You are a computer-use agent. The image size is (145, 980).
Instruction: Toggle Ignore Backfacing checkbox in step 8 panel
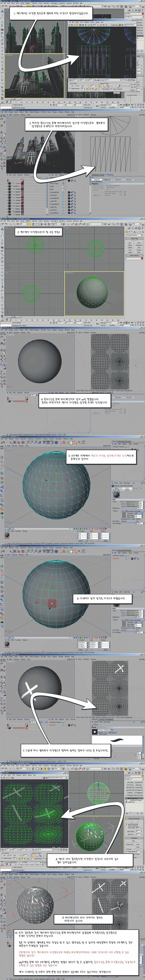click(x=127, y=824)
